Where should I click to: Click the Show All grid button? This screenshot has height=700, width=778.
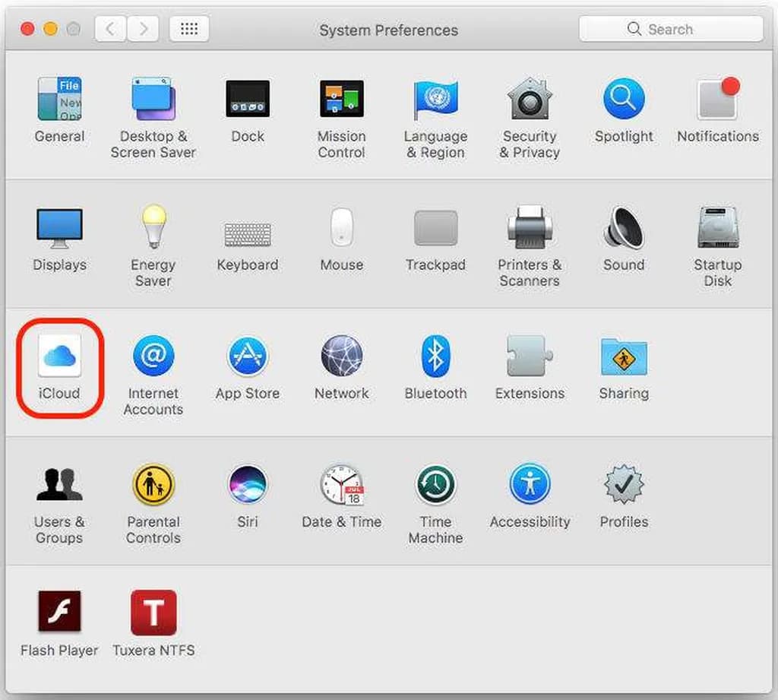pos(189,30)
